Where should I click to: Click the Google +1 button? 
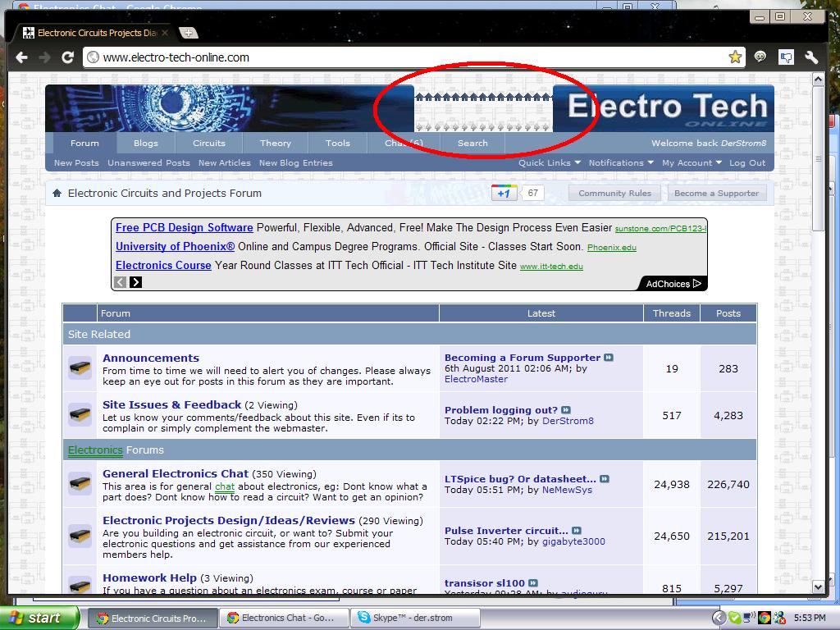504,193
